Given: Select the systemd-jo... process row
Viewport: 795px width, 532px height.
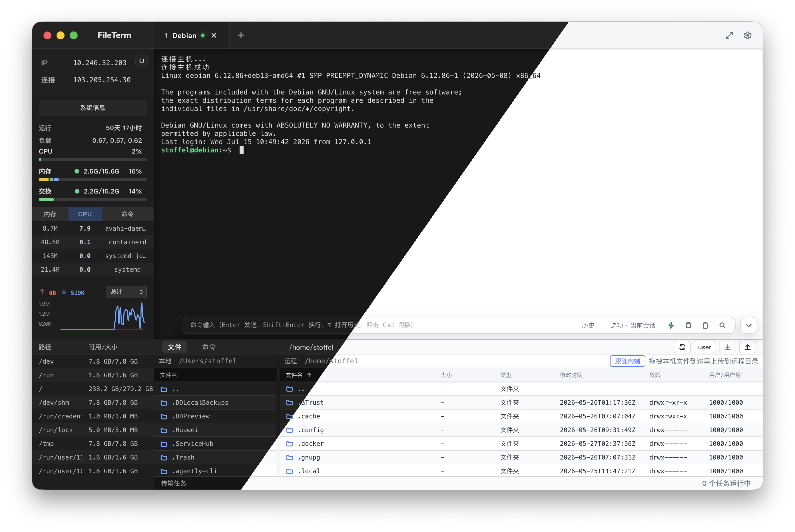Looking at the screenshot, I should [x=93, y=256].
